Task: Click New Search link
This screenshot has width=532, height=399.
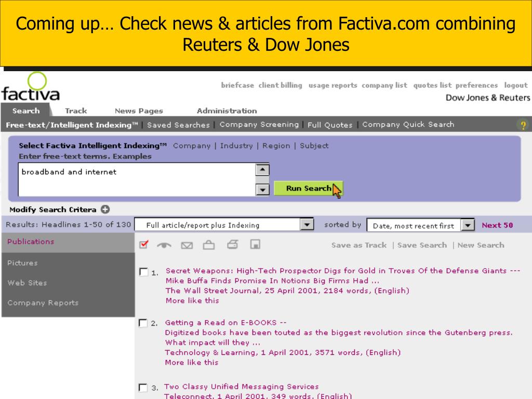Action: 481,245
